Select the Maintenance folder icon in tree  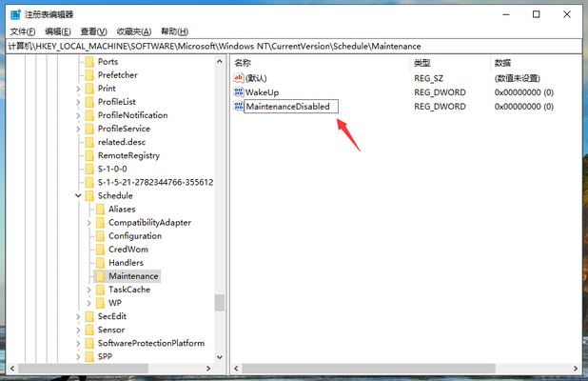pyautogui.click(x=99, y=276)
